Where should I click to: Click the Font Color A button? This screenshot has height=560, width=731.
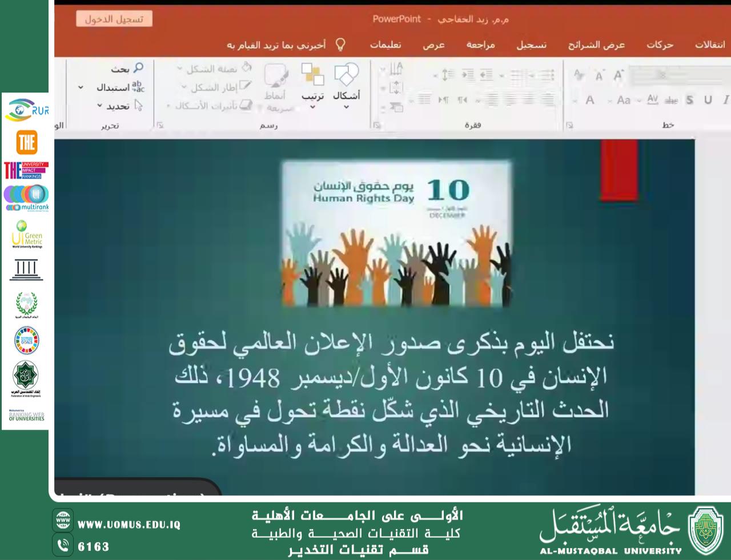point(590,100)
